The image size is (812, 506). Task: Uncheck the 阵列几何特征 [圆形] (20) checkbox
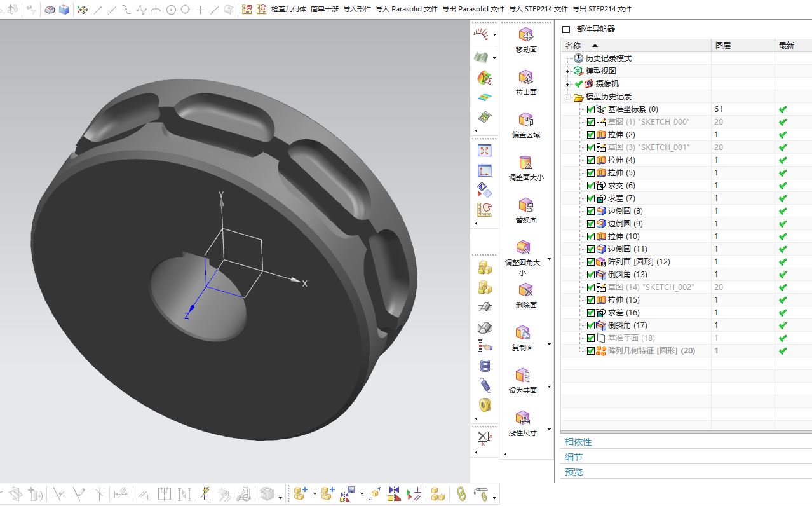pyautogui.click(x=591, y=351)
